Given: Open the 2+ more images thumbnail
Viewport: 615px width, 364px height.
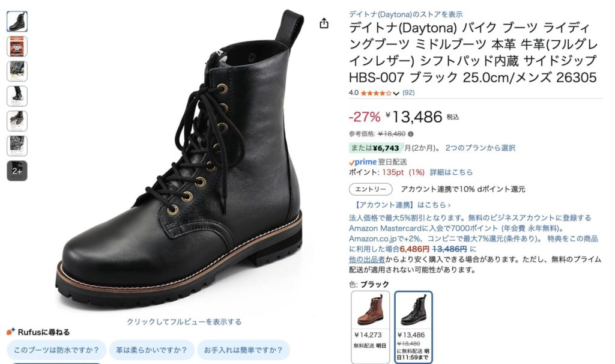Looking at the screenshot, I should click(17, 171).
